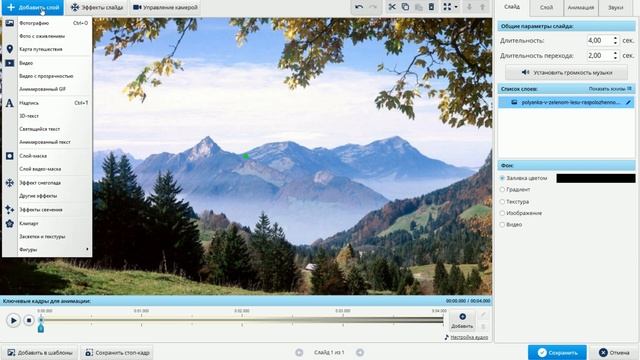Click the photo icon in the add-layer menu
Screen dimensions: 640x360
(x=10, y=23)
